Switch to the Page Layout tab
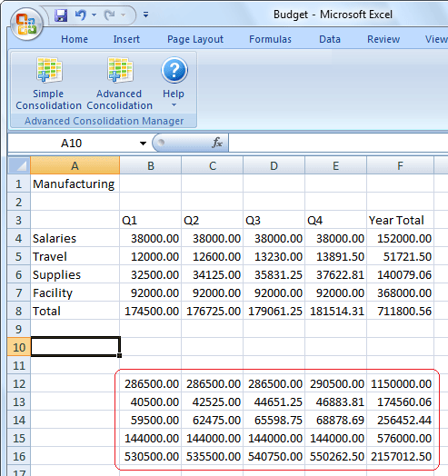Image resolution: width=448 pixels, height=476 pixels. point(195,39)
